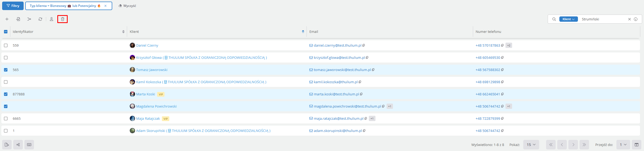The height and width of the screenshot is (151, 644).
Task: Click the search magnifier icon
Action: point(554,19)
